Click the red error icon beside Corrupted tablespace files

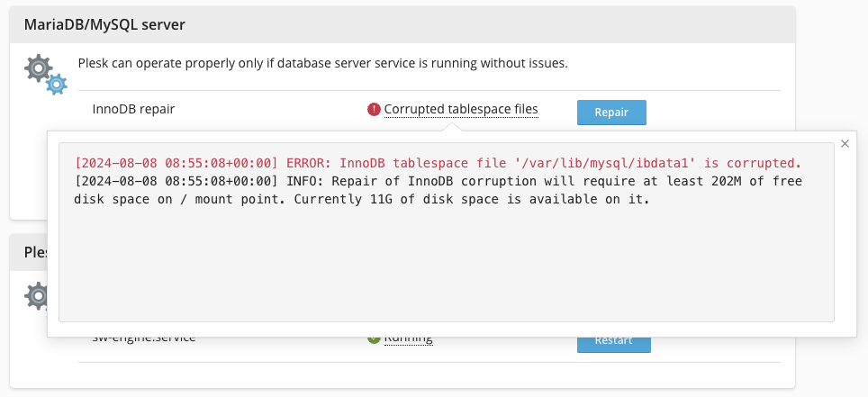tap(374, 110)
